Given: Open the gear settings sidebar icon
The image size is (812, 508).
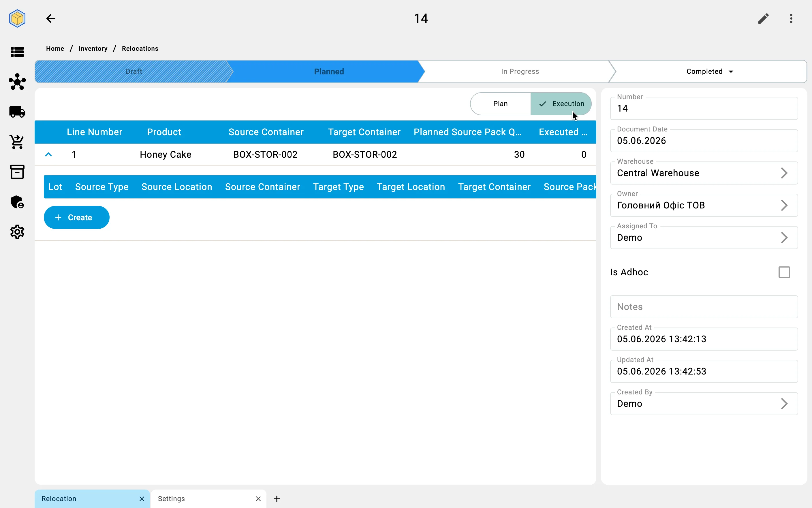Looking at the screenshot, I should click(x=17, y=232).
